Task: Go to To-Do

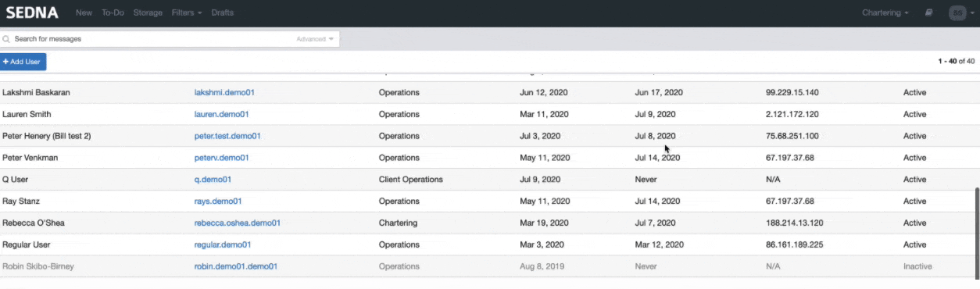Action: (113, 13)
